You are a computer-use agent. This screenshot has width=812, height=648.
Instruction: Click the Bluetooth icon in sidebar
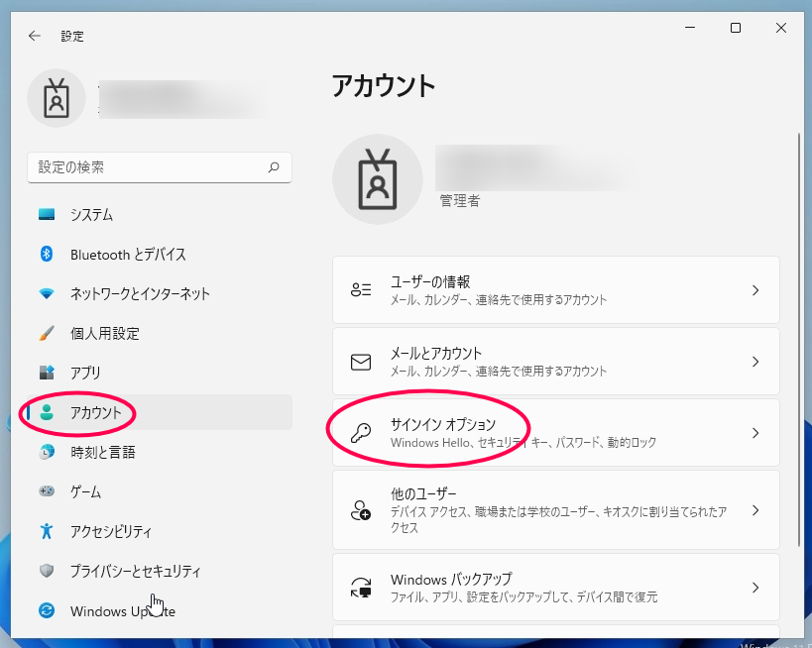[x=47, y=254]
